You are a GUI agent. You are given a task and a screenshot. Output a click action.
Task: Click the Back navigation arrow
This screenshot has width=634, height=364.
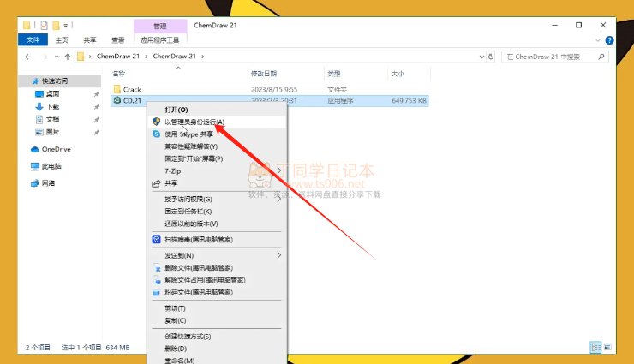(28, 57)
